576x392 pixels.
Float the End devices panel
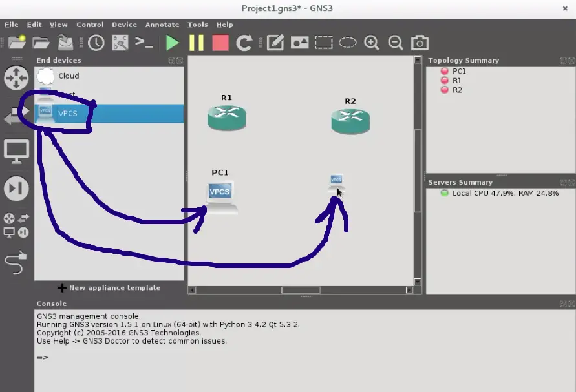pos(171,61)
